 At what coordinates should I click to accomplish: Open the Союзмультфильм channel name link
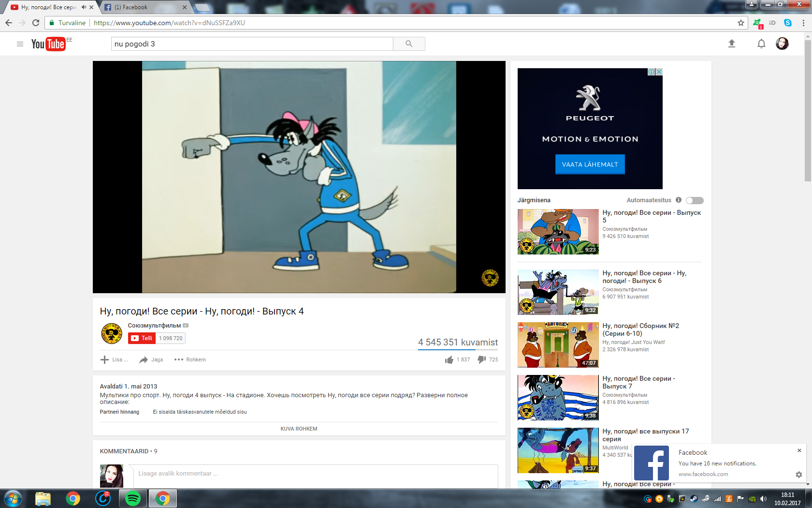154,326
